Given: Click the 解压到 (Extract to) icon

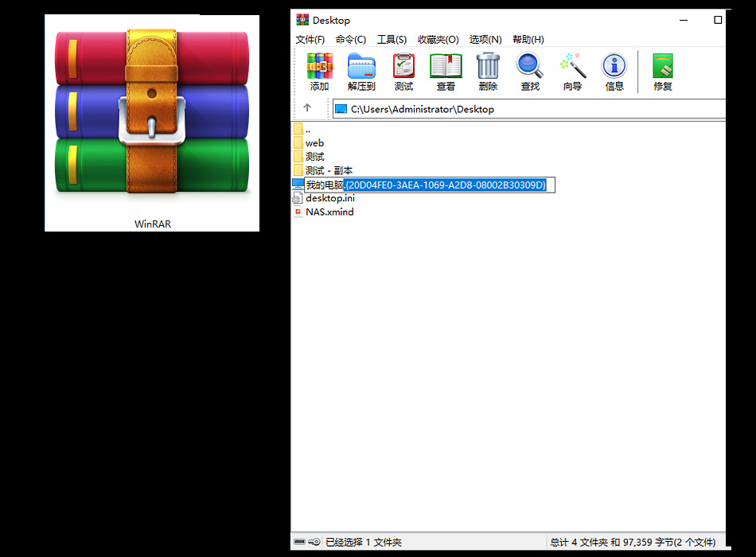Looking at the screenshot, I should coord(361,72).
